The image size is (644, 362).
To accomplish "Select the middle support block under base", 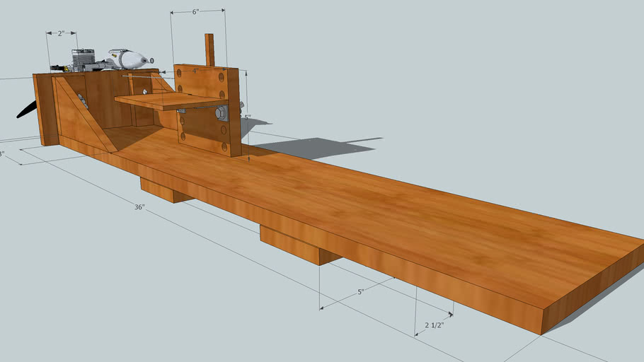I will pos(292,243).
